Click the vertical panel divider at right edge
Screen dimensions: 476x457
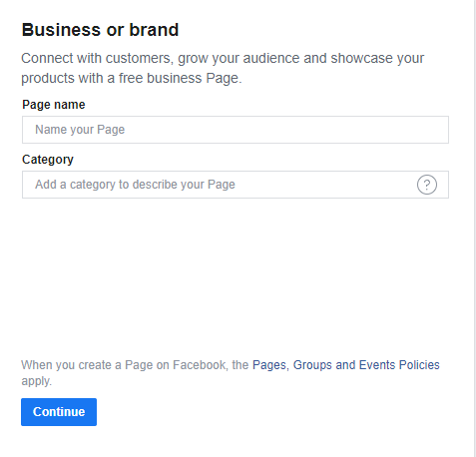click(x=474, y=228)
